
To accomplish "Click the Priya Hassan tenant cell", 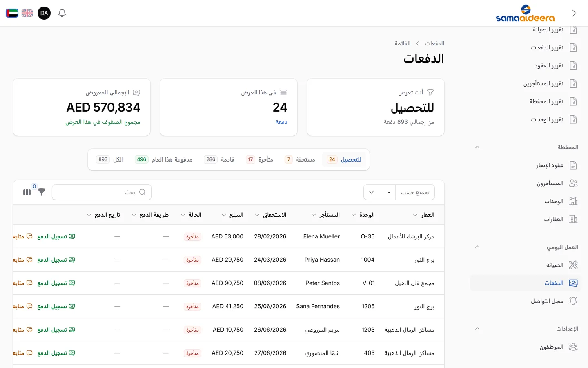I will click(322, 260).
